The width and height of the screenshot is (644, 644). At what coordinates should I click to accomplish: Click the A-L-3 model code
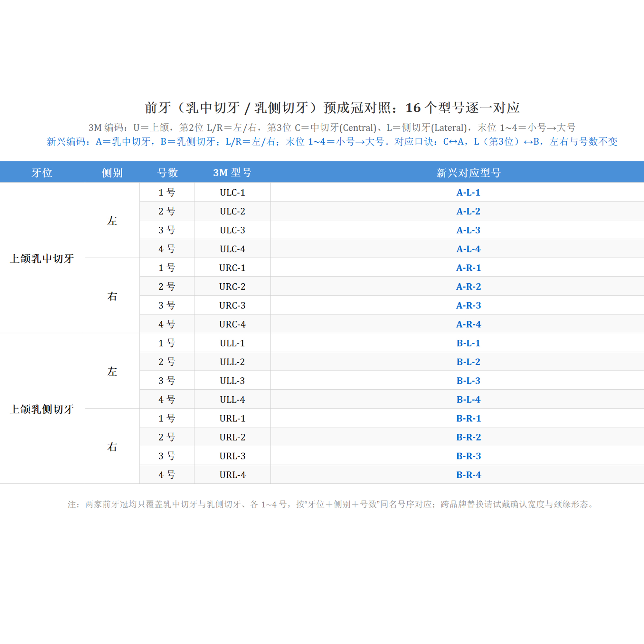[468, 230]
